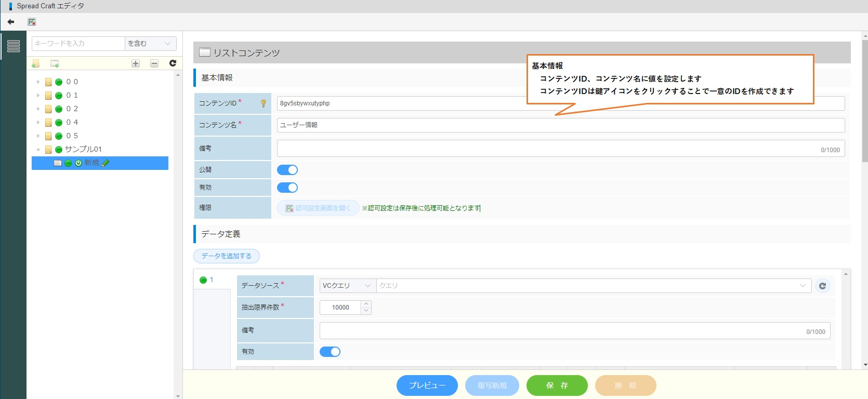Generate unique ID with key icon

[x=264, y=103]
